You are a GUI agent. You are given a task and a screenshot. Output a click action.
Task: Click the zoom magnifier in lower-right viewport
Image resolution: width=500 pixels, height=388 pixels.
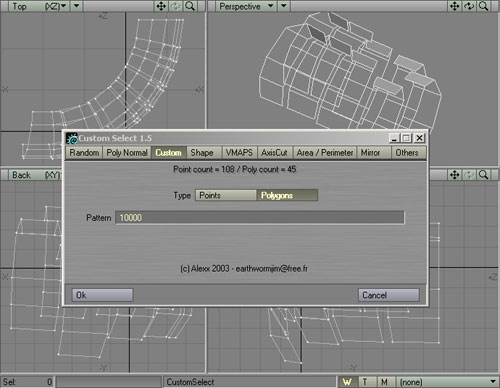coord(483,175)
